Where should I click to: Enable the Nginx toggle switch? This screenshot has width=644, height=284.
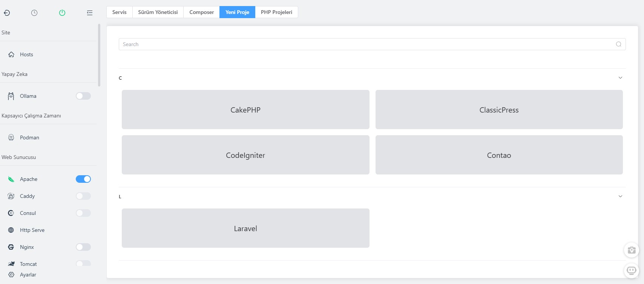point(83,247)
